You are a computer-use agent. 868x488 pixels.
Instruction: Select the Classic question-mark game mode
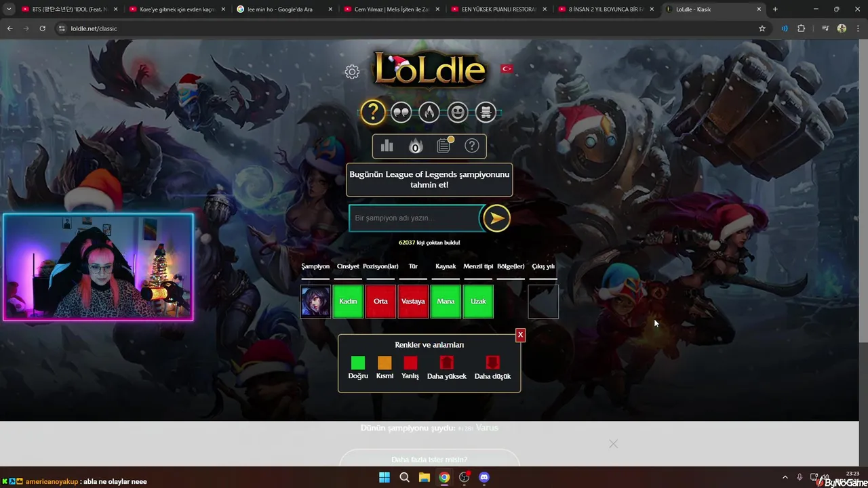click(373, 112)
